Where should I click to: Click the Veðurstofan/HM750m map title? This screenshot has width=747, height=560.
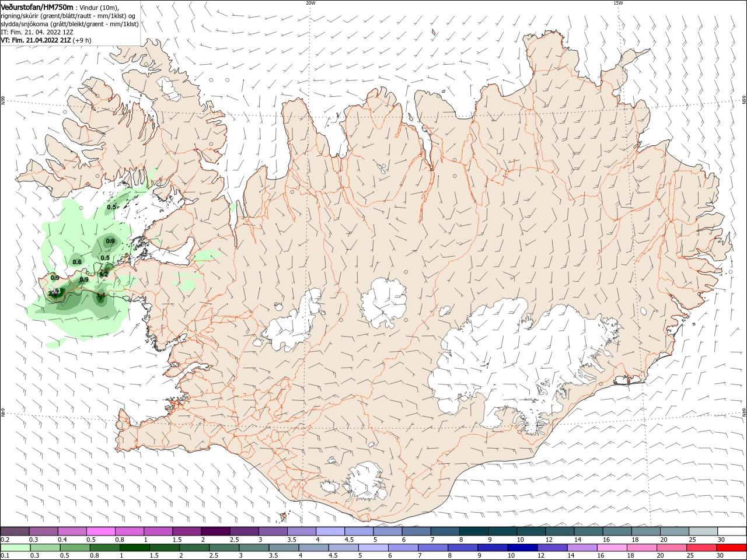coord(37,6)
